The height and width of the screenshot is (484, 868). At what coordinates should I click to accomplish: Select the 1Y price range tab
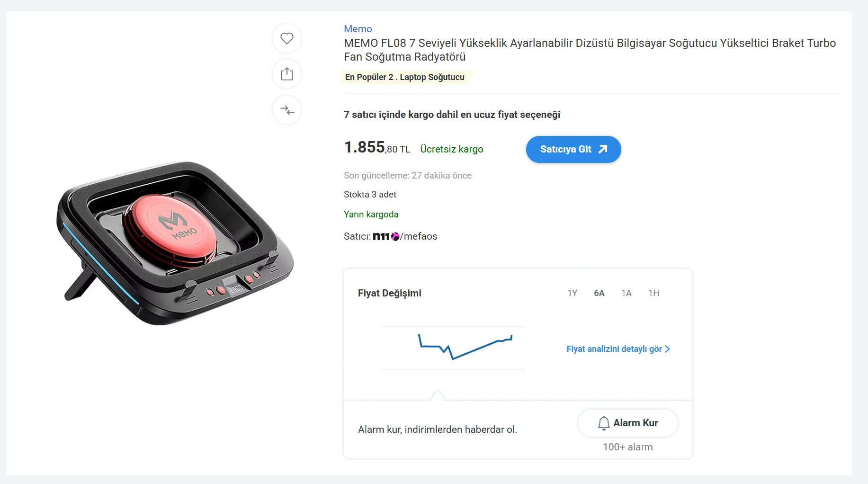572,293
